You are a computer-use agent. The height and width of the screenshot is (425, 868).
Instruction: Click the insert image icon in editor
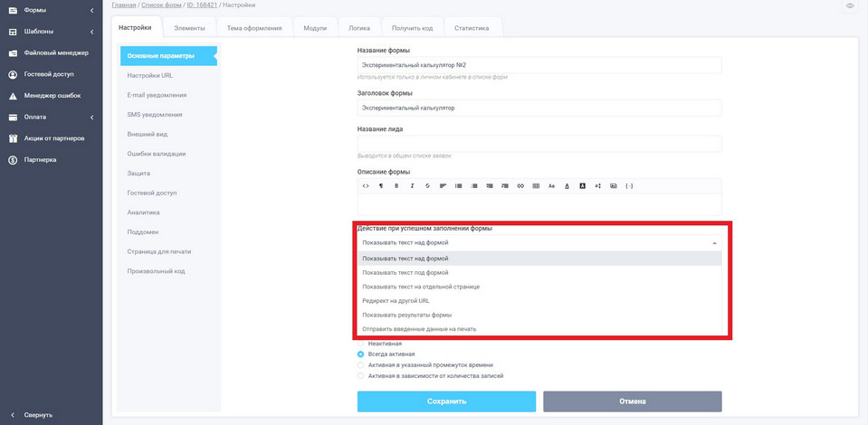coord(614,186)
